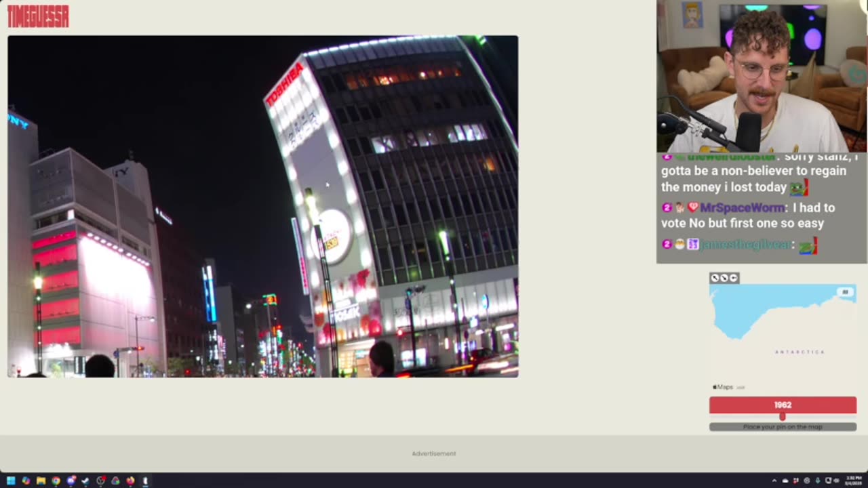Click the Antarctica label on the map

[800, 352]
